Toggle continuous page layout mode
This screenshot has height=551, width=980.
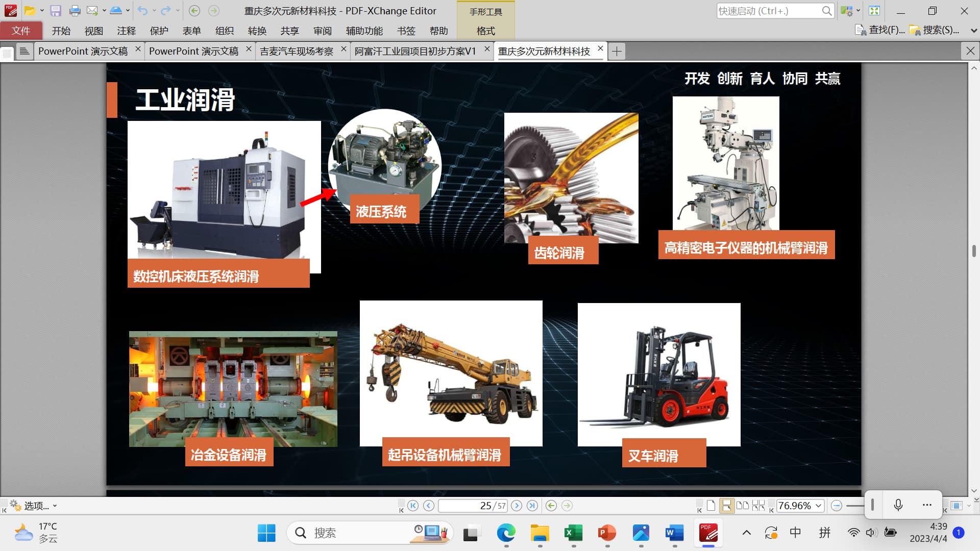pos(726,506)
